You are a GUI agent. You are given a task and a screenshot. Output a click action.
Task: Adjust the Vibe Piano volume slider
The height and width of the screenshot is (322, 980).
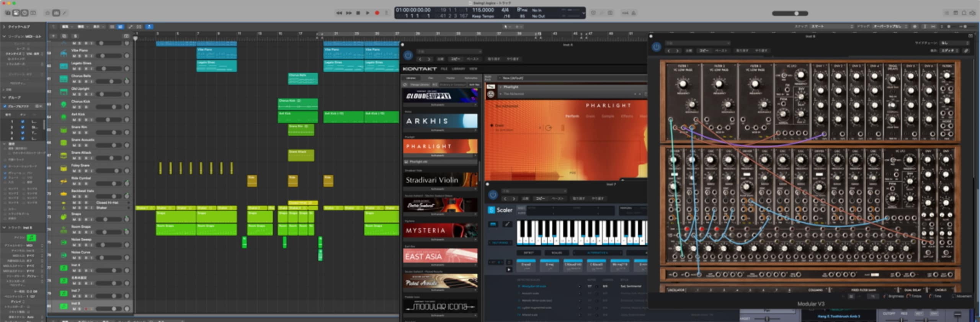[108, 56]
